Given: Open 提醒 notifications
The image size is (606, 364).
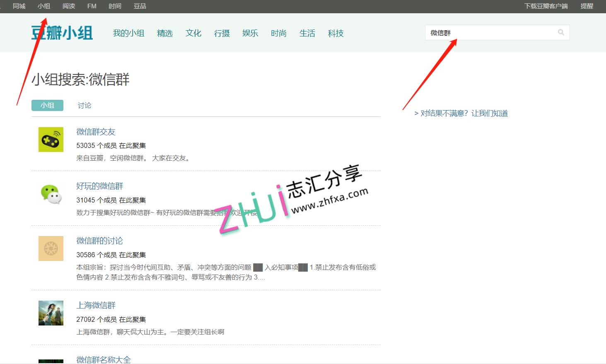Looking at the screenshot, I should pos(587,6).
